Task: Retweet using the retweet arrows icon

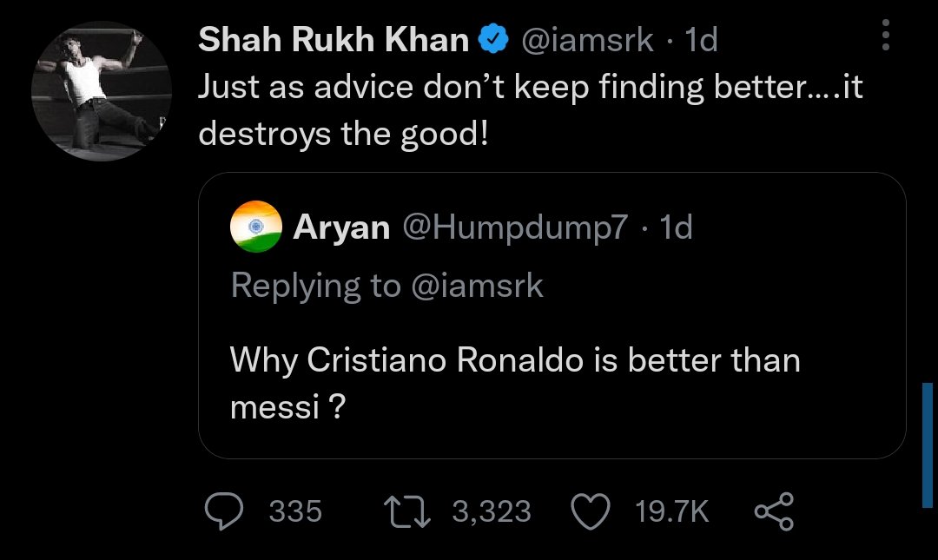Action: click(406, 511)
